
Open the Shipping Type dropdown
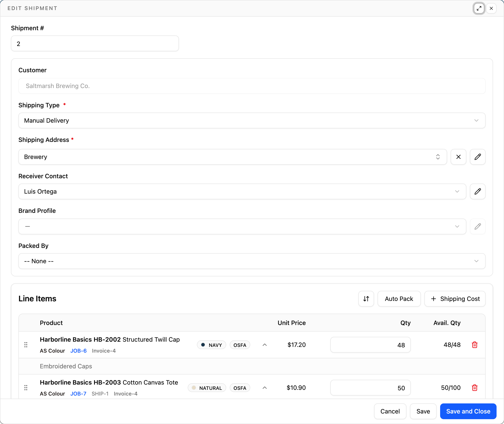point(252,120)
